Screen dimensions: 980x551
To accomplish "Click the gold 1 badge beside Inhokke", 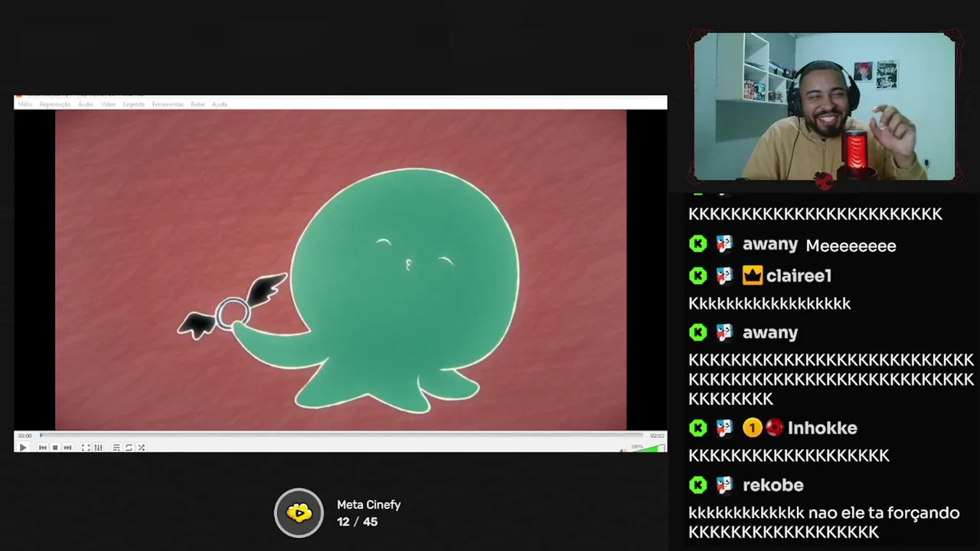I will [752, 428].
